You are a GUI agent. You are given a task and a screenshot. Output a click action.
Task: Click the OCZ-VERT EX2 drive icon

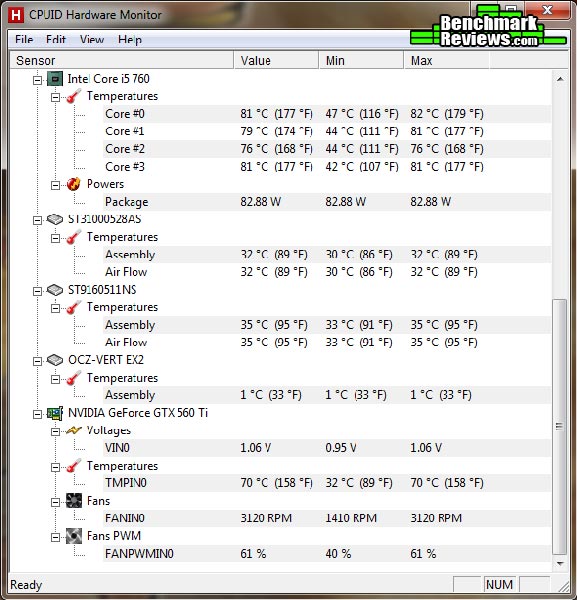[x=55, y=360]
